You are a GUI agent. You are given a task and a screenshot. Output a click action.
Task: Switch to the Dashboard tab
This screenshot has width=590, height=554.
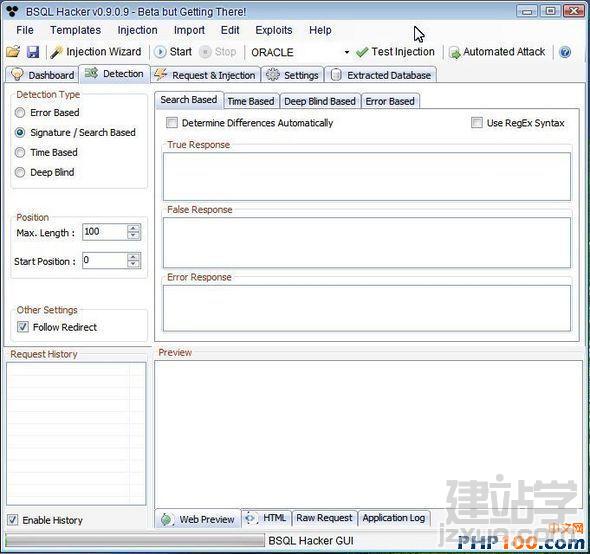[42, 75]
